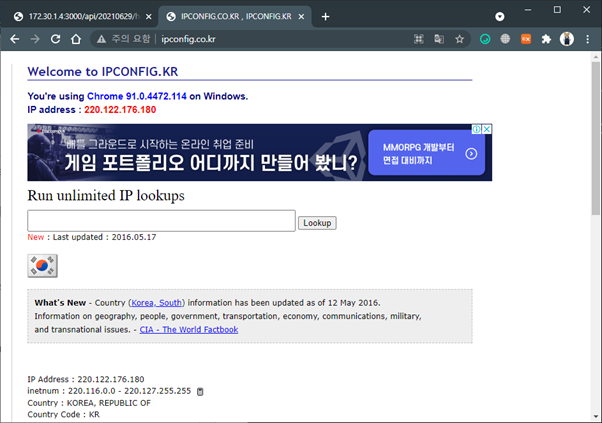This screenshot has width=602, height=423.
Task: Close the 172.30.1.4:3000 tab
Action: 149,17
